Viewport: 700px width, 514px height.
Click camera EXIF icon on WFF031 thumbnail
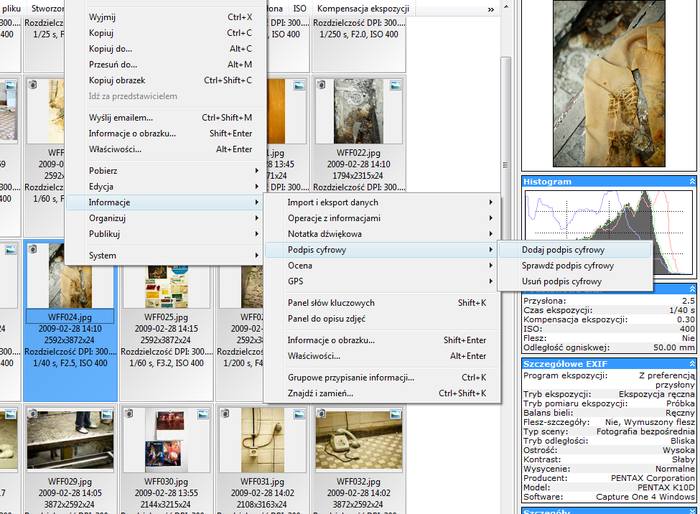(225, 414)
